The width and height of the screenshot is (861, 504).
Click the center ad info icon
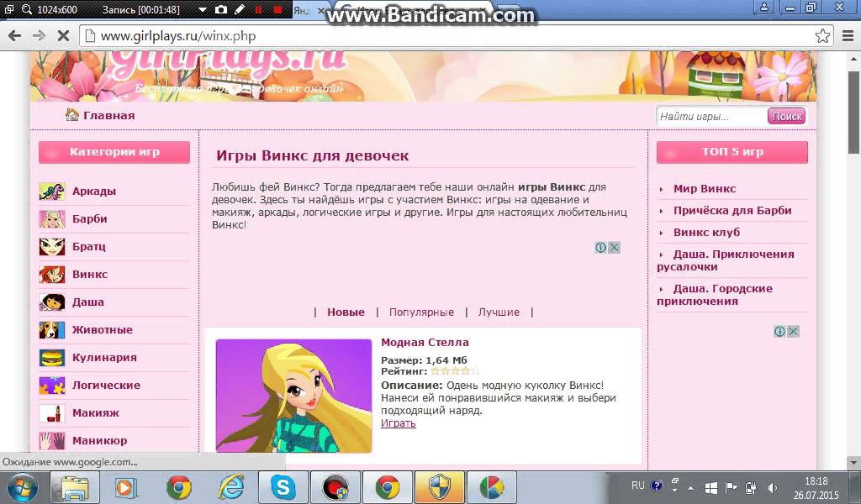click(601, 247)
